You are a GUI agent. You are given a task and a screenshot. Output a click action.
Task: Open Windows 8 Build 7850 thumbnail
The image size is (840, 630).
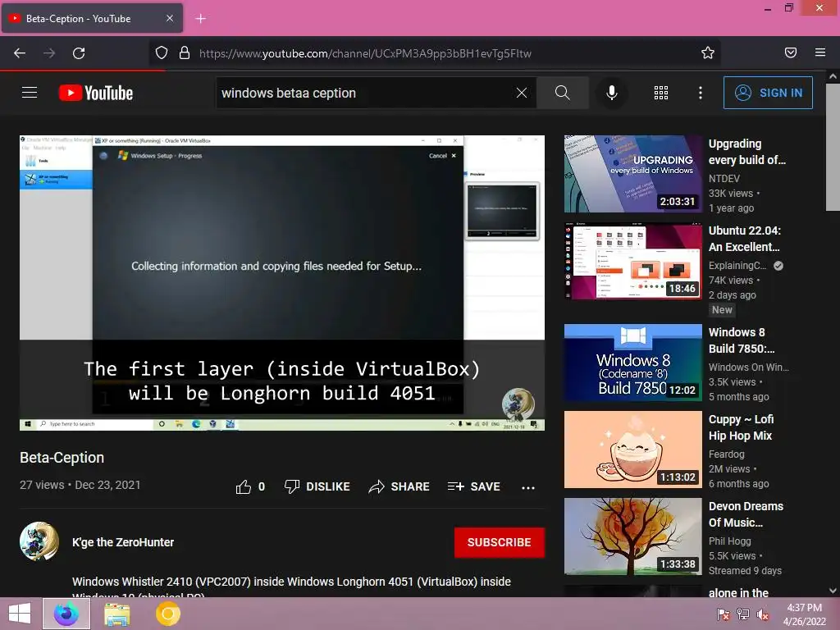point(632,363)
